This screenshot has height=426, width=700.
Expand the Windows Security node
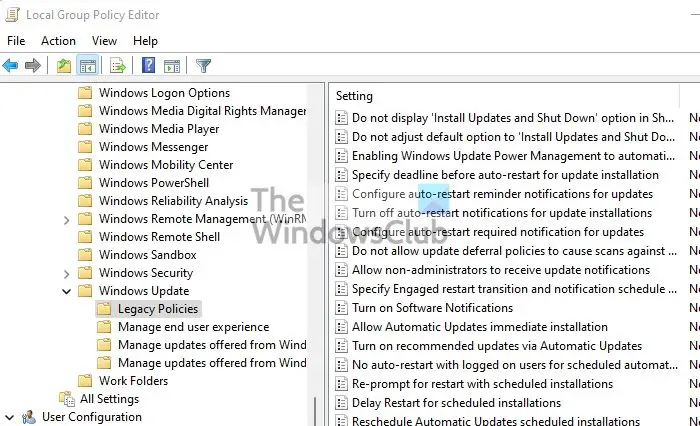click(67, 274)
